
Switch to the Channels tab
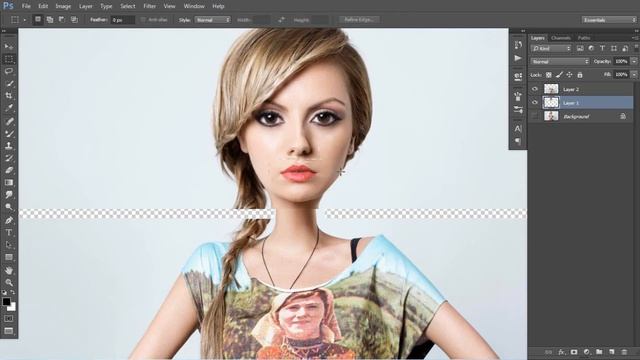560,38
